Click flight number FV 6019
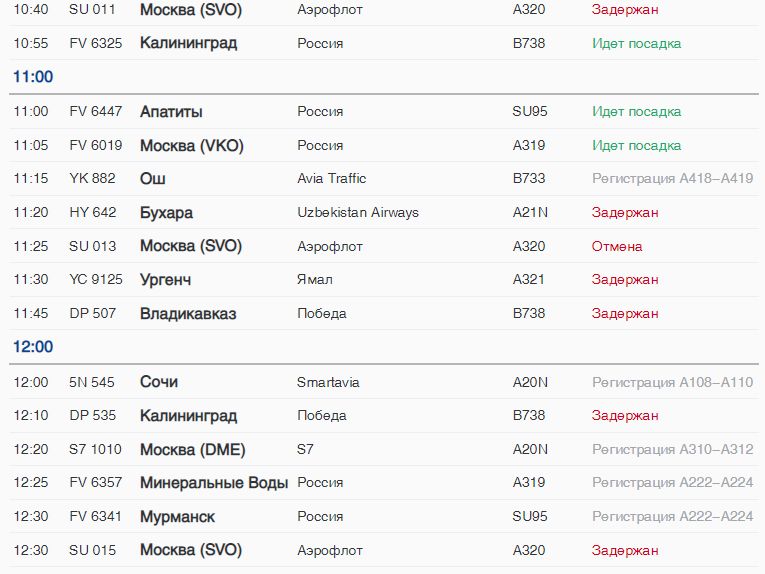Viewport: 765px width, 574px height. tap(95, 146)
